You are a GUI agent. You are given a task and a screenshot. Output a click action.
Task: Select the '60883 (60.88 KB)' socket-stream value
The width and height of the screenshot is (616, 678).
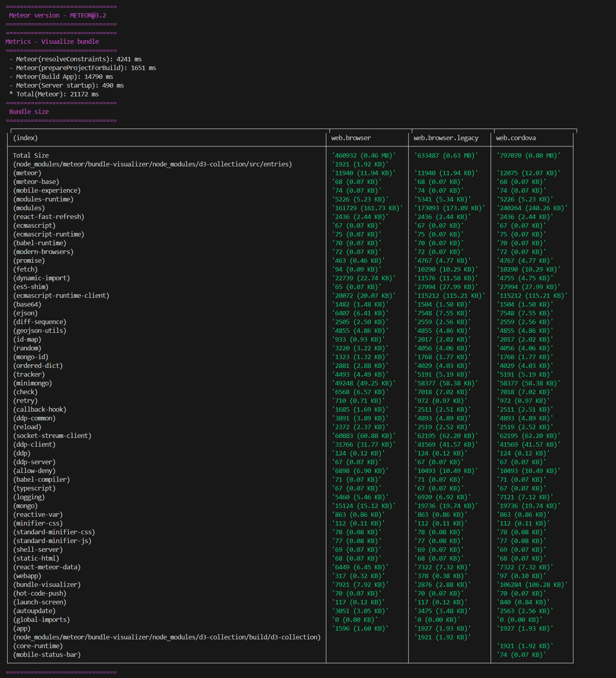pos(364,436)
